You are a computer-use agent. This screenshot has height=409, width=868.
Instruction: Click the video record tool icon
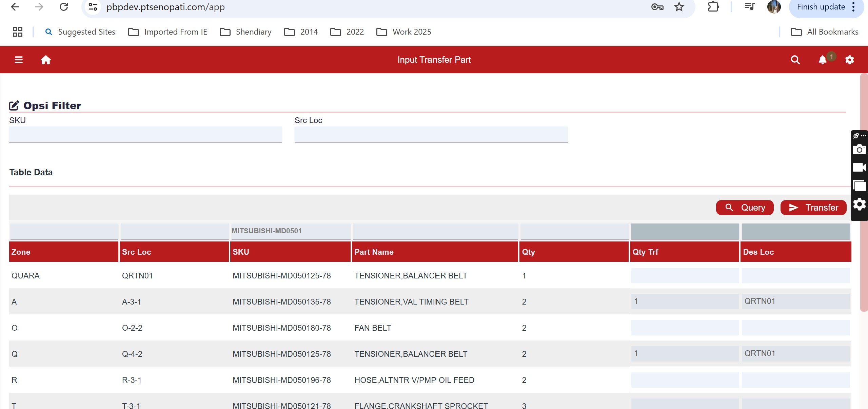click(859, 168)
